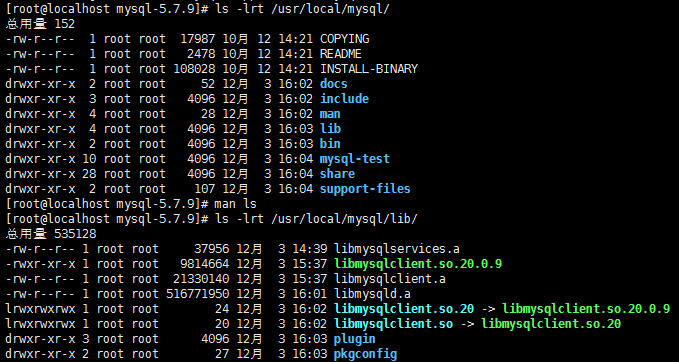
Task: Select the mysql-test directory name
Action: [x=355, y=159]
